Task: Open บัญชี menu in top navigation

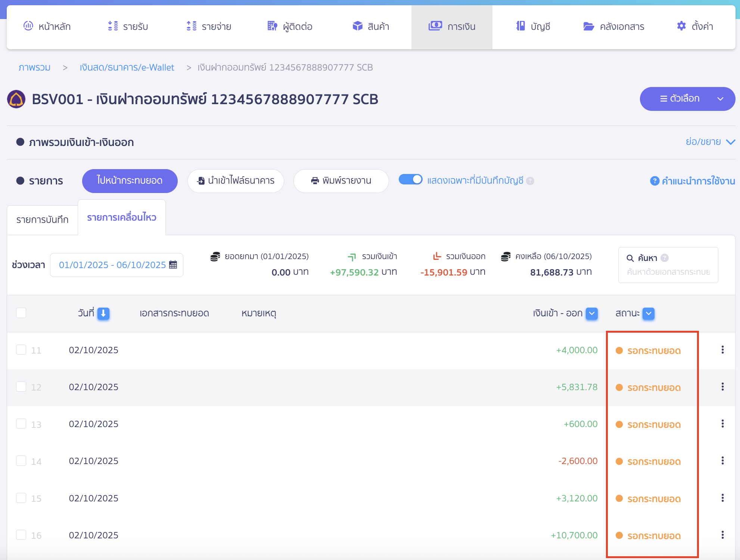Action: pos(533,27)
